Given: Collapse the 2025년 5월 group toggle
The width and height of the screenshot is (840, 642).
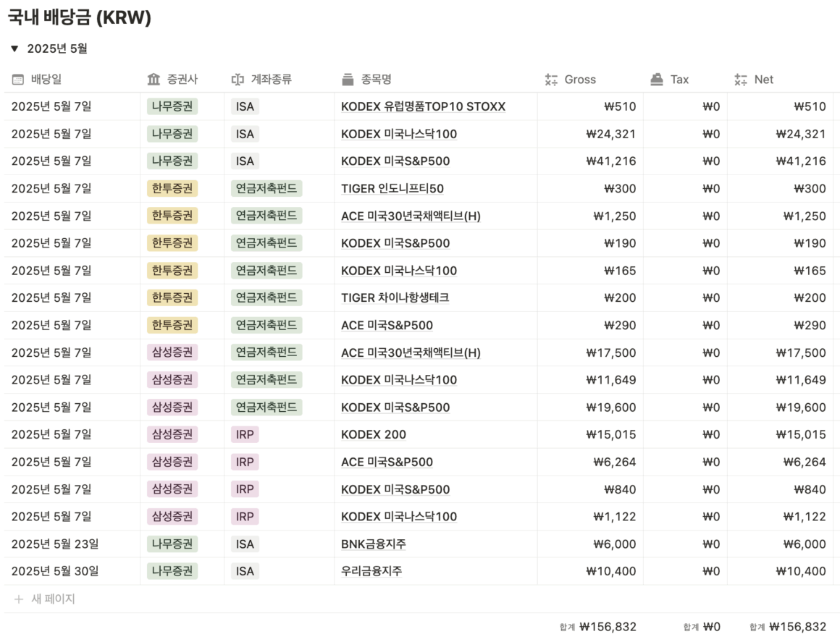Looking at the screenshot, I should point(14,48).
